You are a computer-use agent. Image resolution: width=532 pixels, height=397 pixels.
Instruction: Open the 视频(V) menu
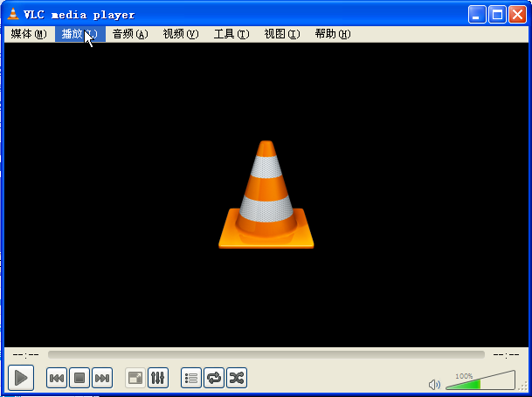coord(181,34)
